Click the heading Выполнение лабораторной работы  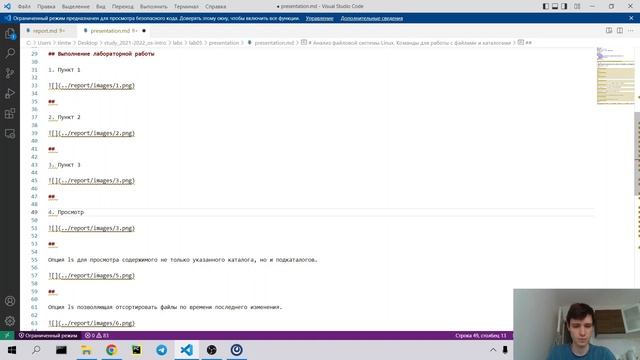coord(101,54)
